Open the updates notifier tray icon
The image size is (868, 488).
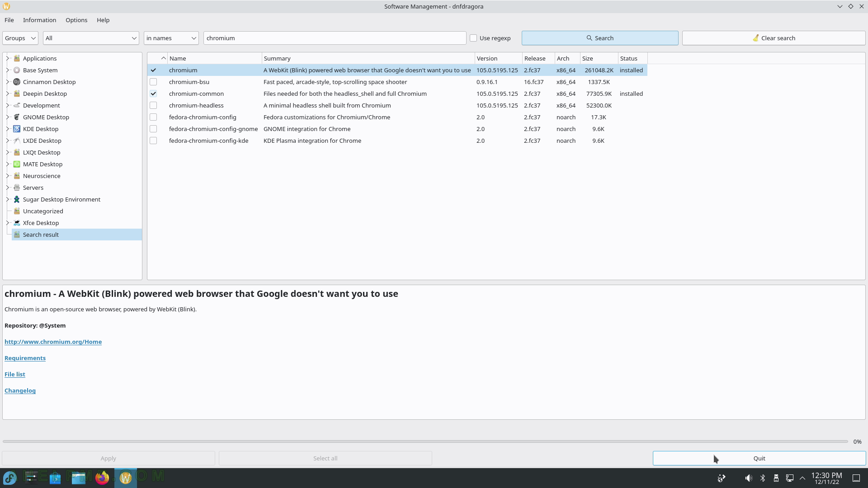tap(722, 478)
